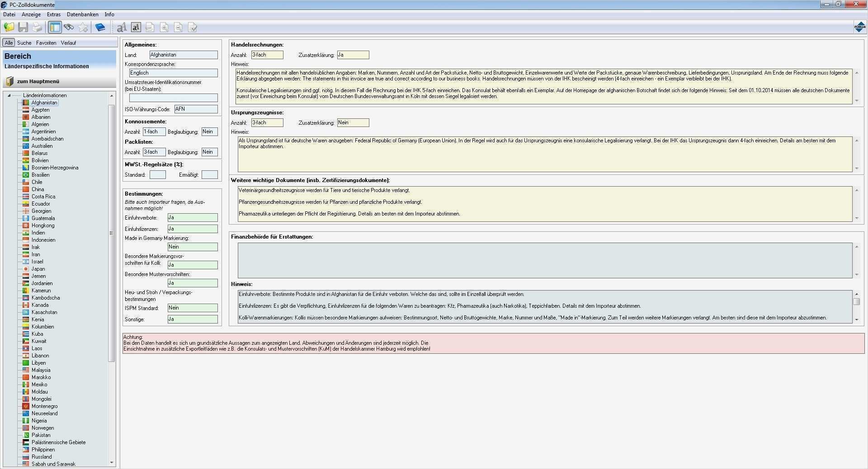Select Russland in the country tree
868x469 pixels.
click(42, 457)
